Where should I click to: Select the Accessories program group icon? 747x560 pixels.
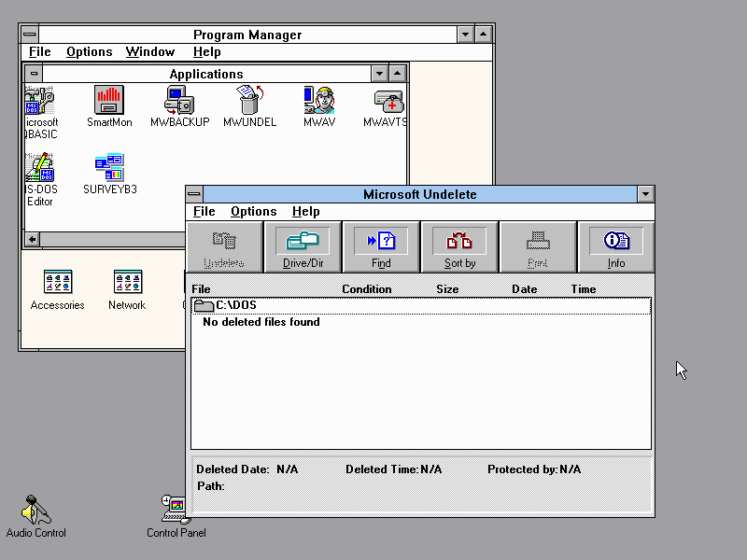pyautogui.click(x=58, y=283)
